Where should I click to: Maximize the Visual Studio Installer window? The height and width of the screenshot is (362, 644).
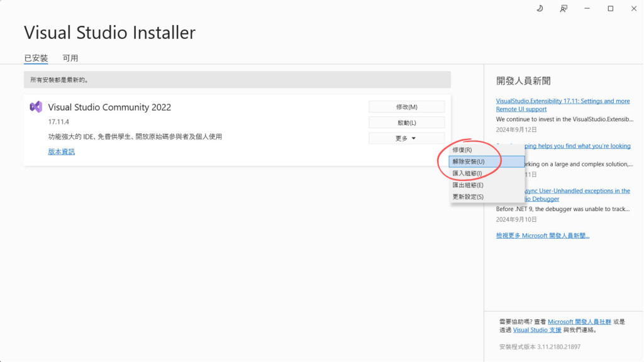610,8
